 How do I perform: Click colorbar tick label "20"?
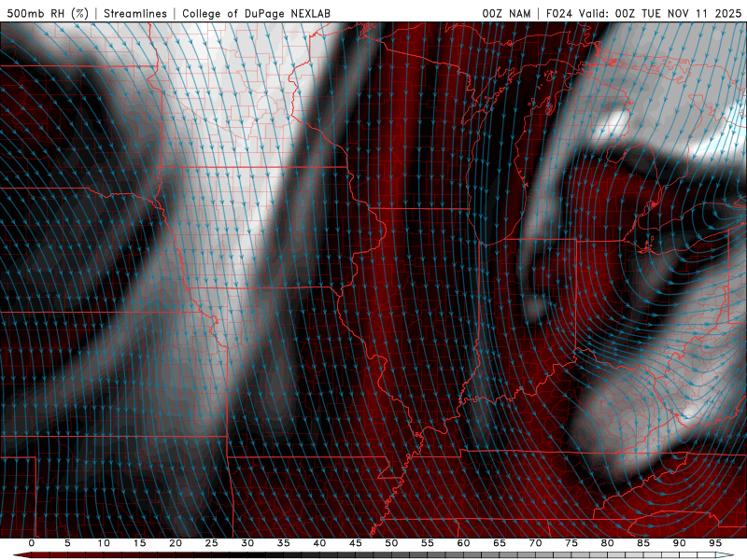pyautogui.click(x=176, y=543)
